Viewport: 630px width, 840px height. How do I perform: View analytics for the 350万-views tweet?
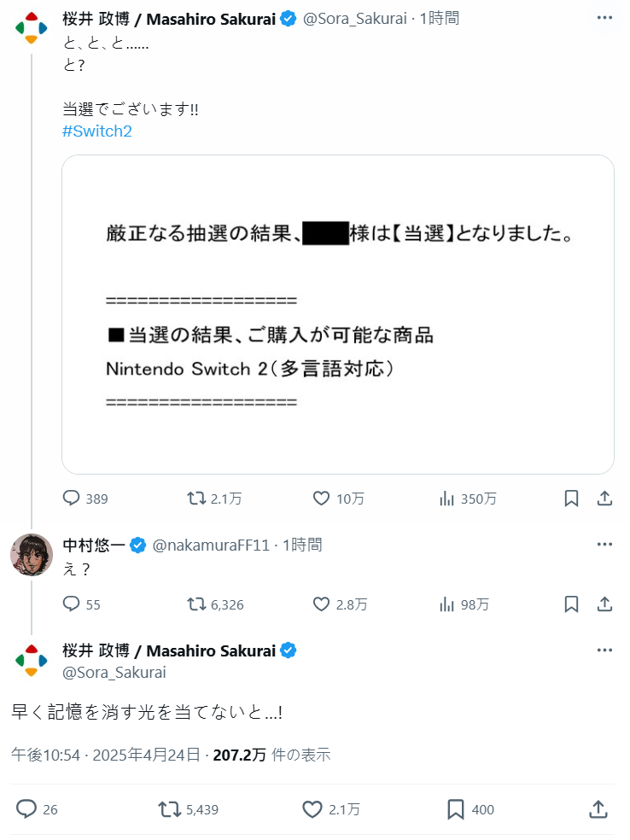[446, 499]
